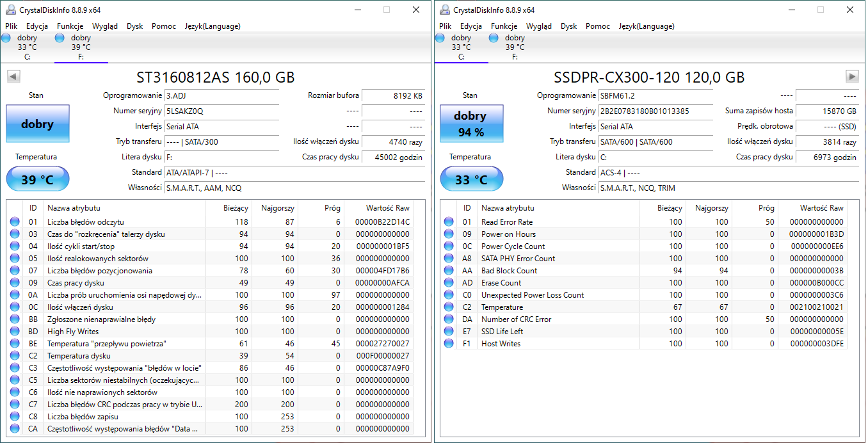The image size is (868, 443).
Task: Open Funkcje menu in left window
Action: point(70,26)
